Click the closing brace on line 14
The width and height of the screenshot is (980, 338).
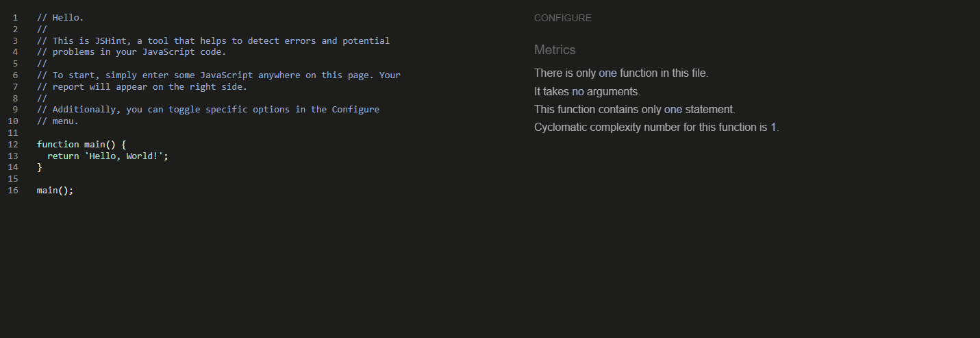pos(40,167)
